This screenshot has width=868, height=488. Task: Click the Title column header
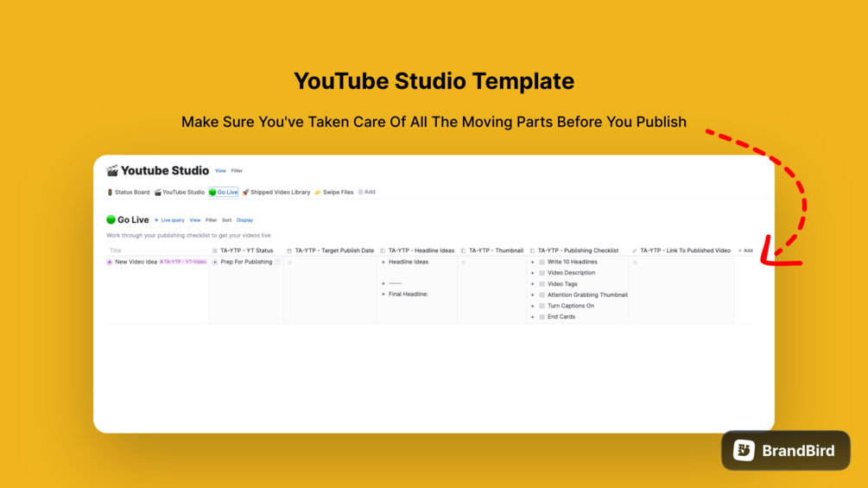115,250
